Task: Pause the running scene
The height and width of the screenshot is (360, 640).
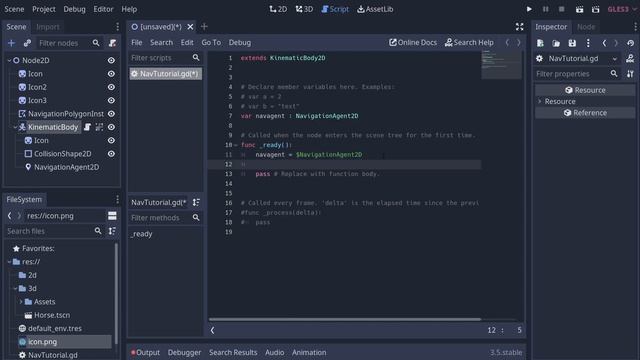Action: (x=545, y=9)
